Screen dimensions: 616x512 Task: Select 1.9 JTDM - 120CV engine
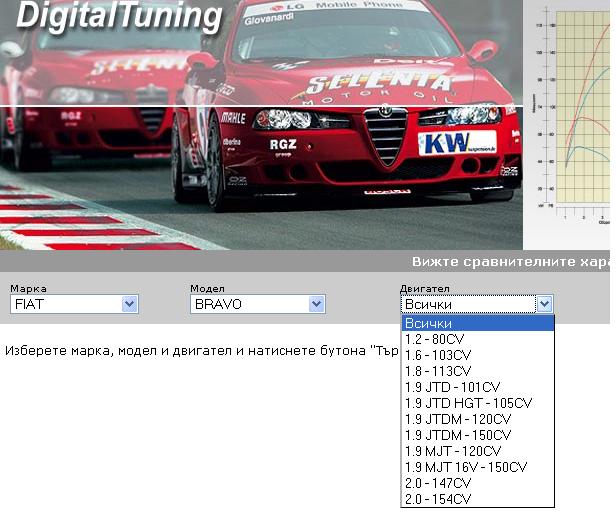[x=476, y=419]
